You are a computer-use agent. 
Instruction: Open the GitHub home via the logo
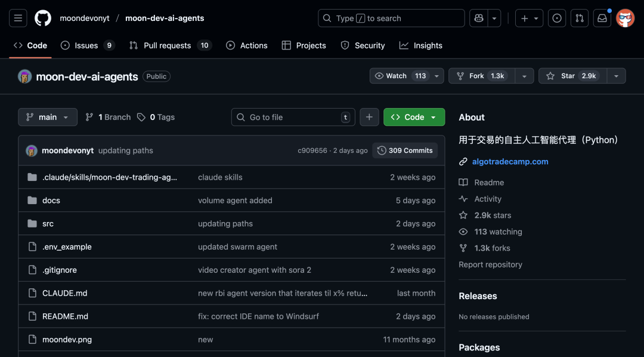[42, 18]
